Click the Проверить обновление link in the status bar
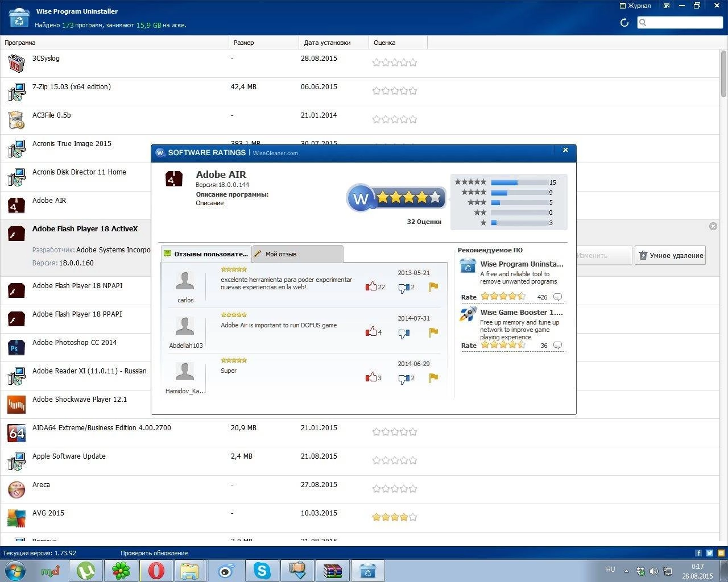The height and width of the screenshot is (582, 728). point(154,553)
